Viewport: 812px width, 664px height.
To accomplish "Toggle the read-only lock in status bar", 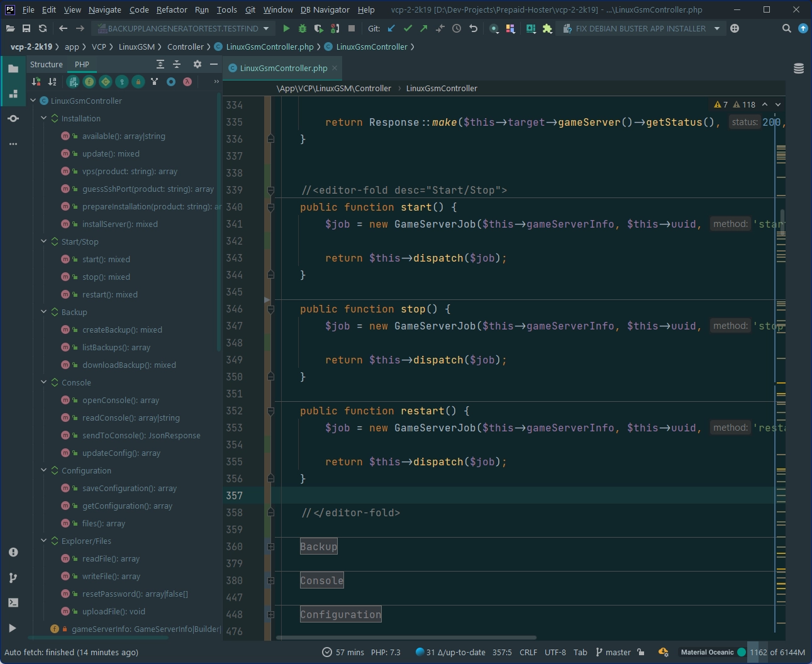I will click(x=641, y=652).
